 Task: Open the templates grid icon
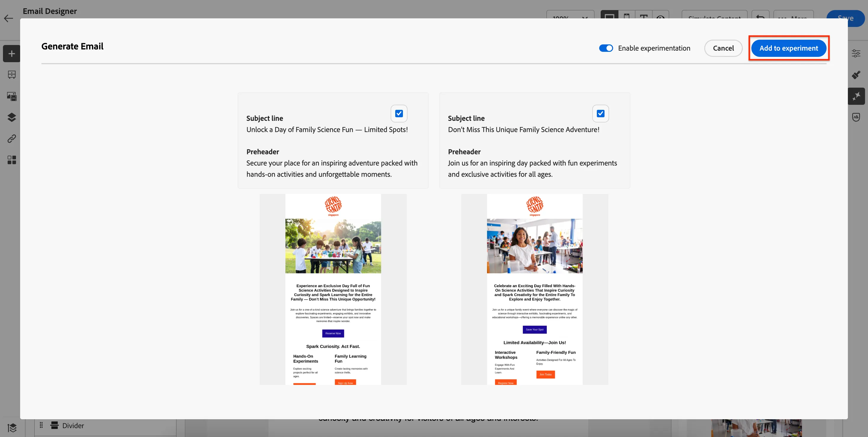pos(12,160)
